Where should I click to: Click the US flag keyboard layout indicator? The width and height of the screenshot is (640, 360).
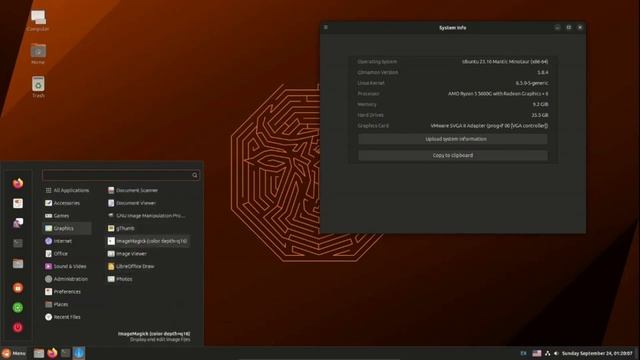coord(537,353)
